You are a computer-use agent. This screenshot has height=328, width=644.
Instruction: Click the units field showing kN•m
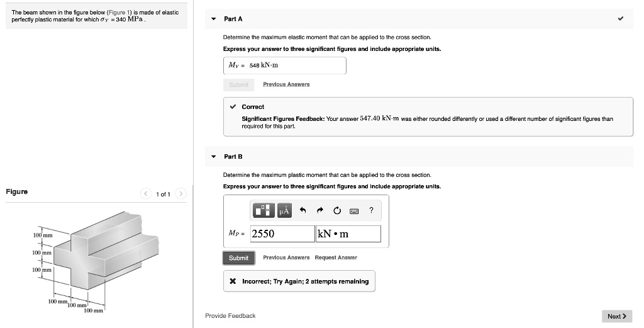pos(348,234)
